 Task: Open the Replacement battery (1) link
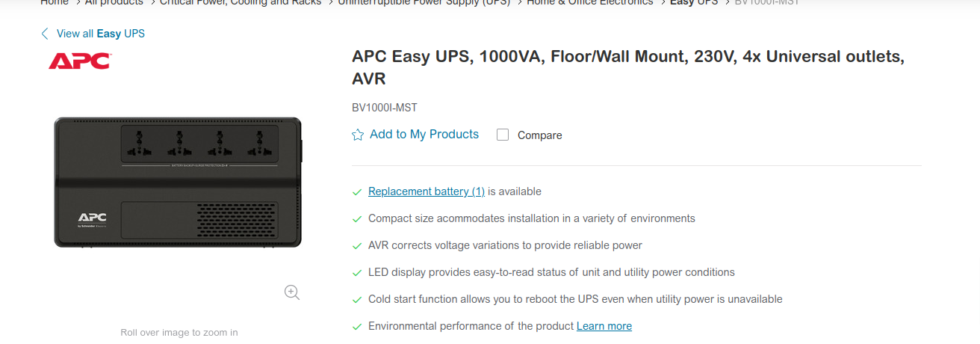(x=427, y=191)
